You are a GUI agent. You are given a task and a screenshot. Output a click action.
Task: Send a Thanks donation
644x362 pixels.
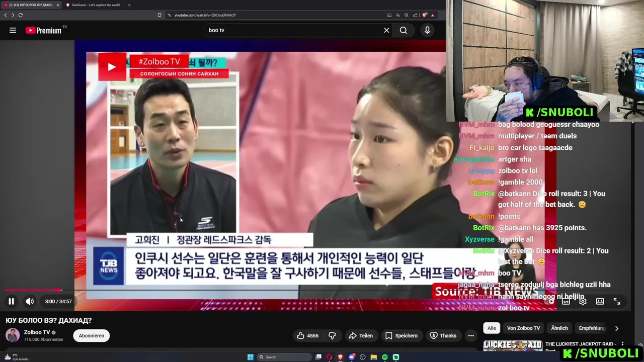pyautogui.click(x=443, y=335)
